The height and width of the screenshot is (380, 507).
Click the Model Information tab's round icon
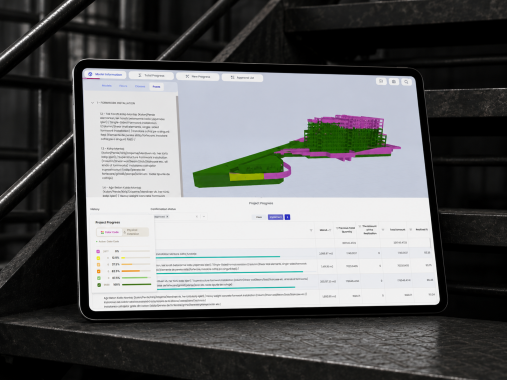(90, 74)
